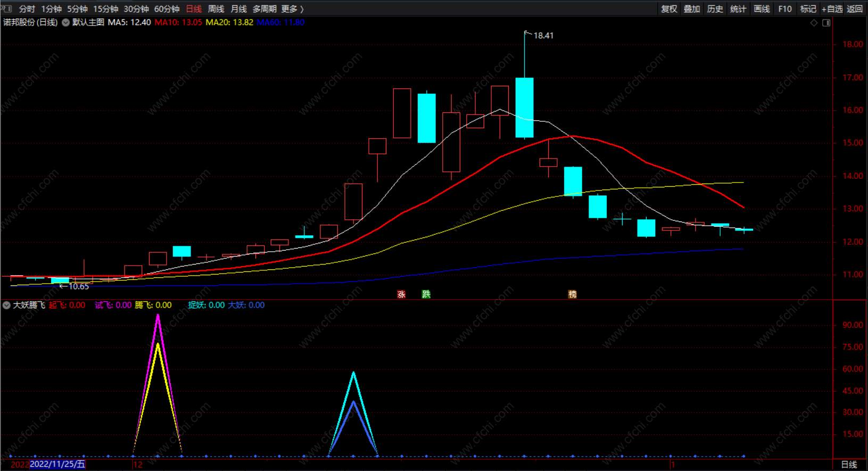Click the diamond icon above price axis

[814, 23]
